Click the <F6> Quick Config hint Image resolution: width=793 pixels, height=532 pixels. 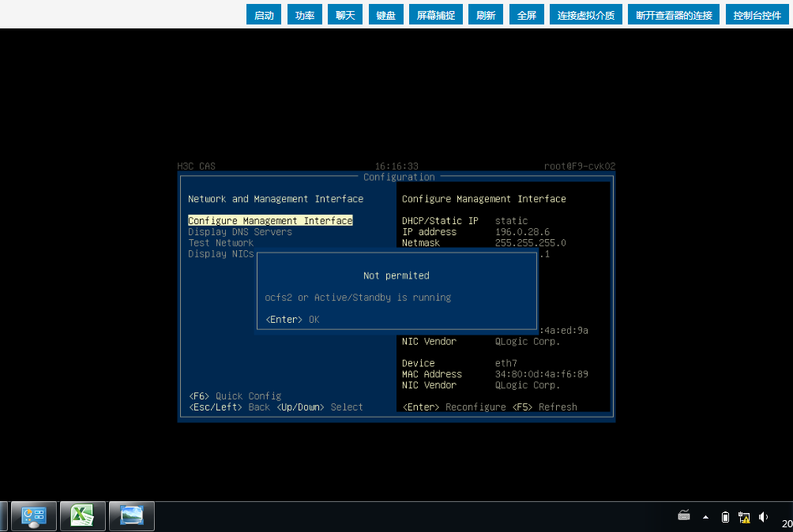click(235, 396)
